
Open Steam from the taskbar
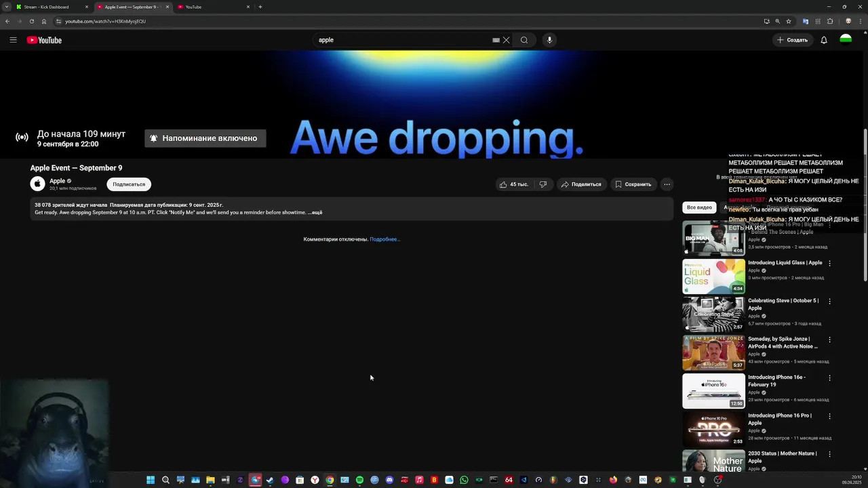click(270, 480)
